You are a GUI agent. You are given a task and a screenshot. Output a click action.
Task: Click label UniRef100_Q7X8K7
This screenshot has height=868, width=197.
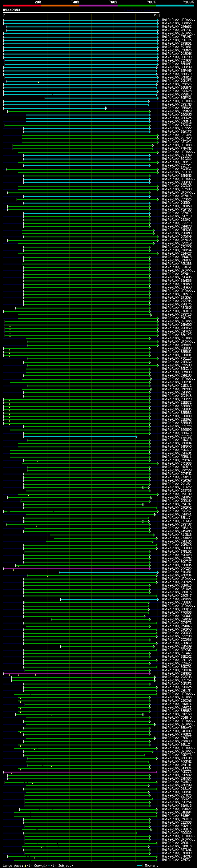click(177, 125)
